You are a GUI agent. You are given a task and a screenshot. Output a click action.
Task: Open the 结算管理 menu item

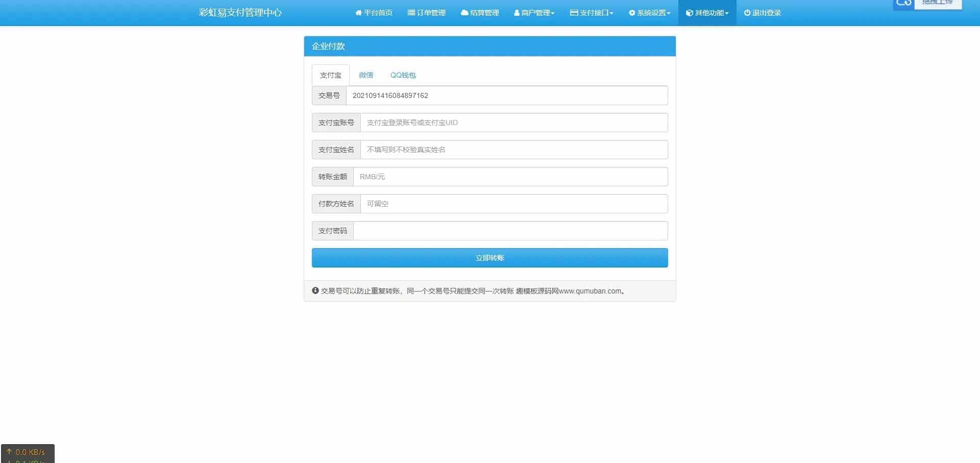[480, 13]
